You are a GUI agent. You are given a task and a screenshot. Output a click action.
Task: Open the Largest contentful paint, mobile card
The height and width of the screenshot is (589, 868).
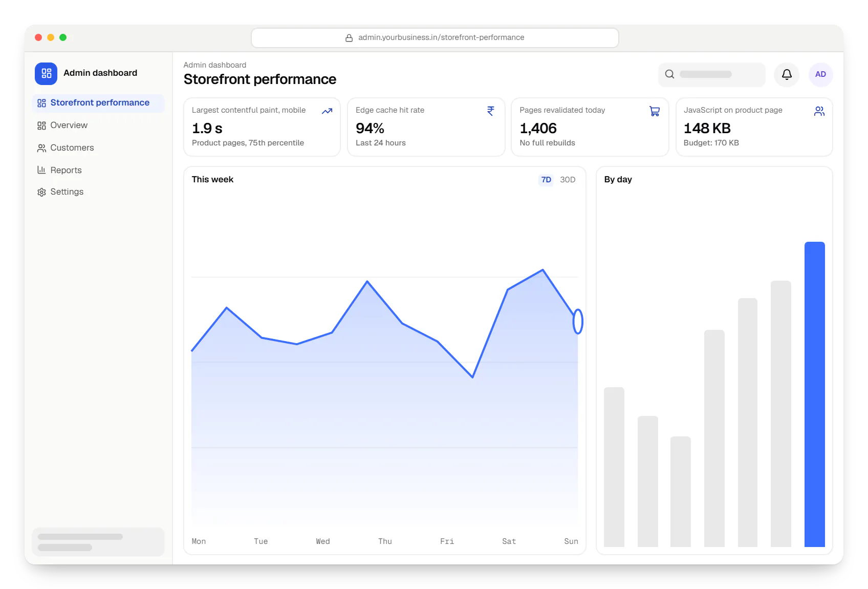262,127
